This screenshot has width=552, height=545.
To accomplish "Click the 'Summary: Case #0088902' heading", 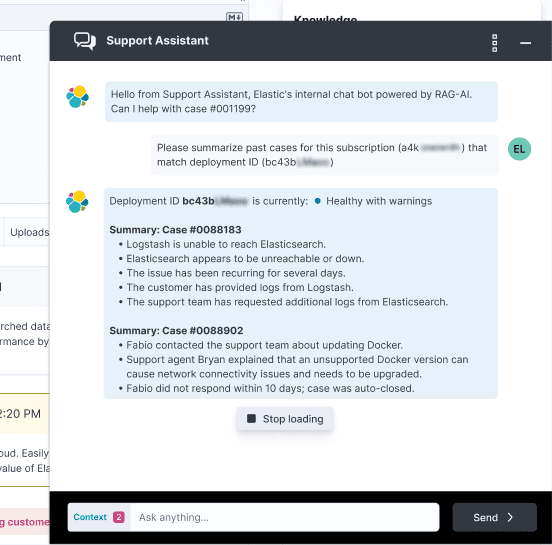I will pos(176,331).
